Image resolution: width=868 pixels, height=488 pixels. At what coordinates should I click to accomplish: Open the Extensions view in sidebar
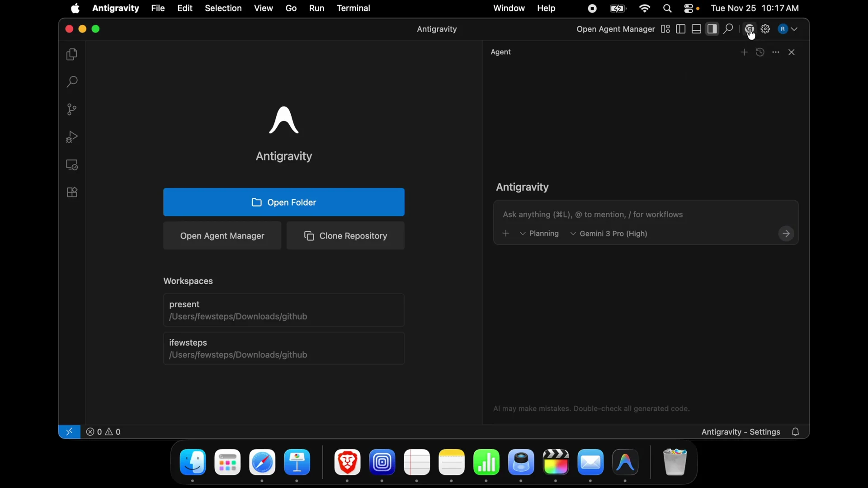(x=71, y=192)
